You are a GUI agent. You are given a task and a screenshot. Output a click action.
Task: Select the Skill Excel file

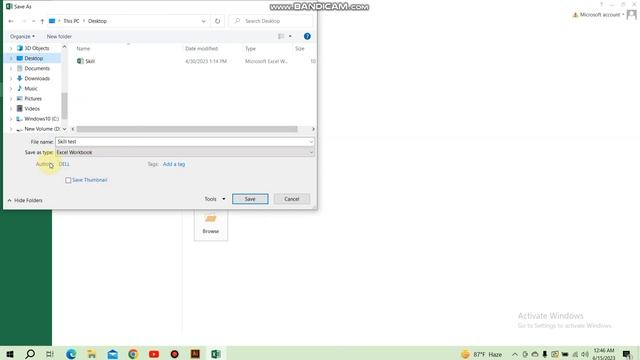point(90,61)
